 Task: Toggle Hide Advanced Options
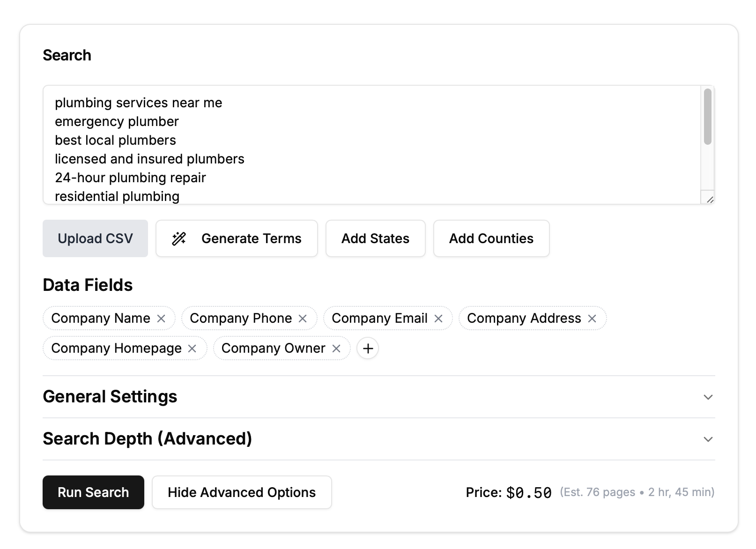[x=242, y=492]
